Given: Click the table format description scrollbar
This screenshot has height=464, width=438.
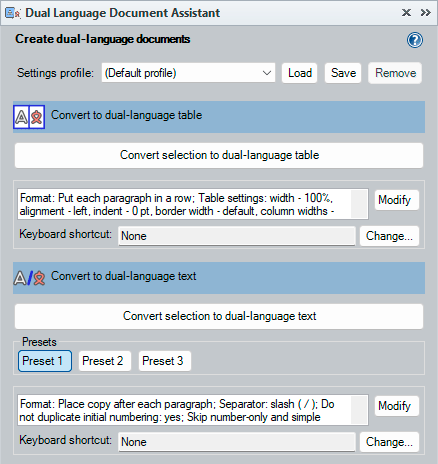Looking at the screenshot, I should 359,204.
